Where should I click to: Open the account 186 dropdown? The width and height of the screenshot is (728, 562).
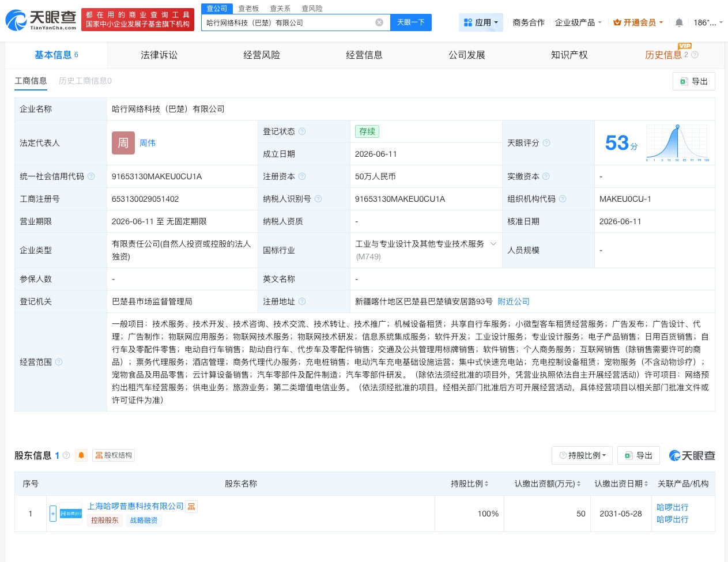pyautogui.click(x=708, y=22)
